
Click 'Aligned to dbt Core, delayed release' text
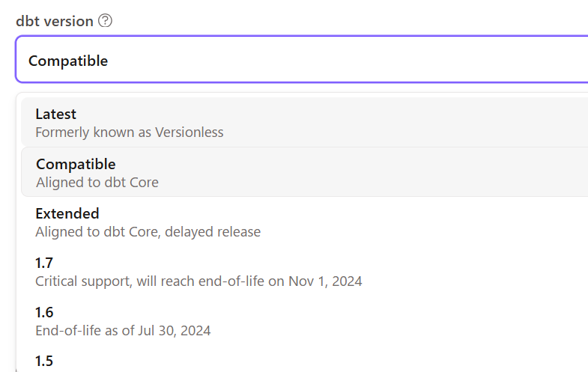pyautogui.click(x=148, y=232)
